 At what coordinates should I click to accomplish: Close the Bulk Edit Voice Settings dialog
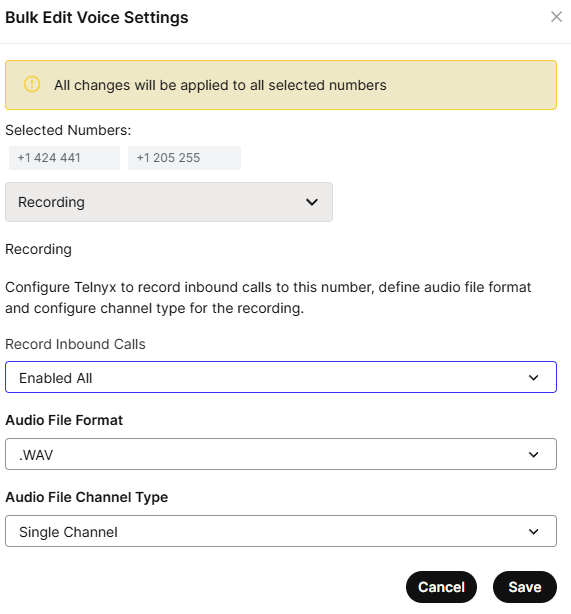coord(556,17)
